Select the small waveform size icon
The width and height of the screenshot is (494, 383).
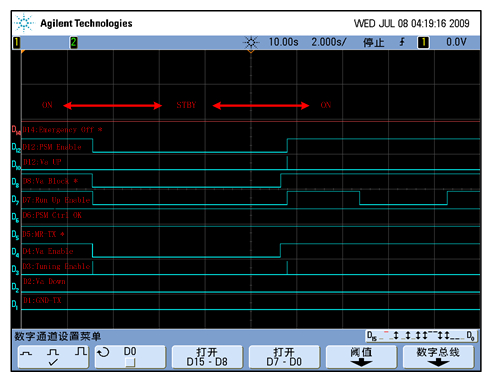tap(26, 353)
